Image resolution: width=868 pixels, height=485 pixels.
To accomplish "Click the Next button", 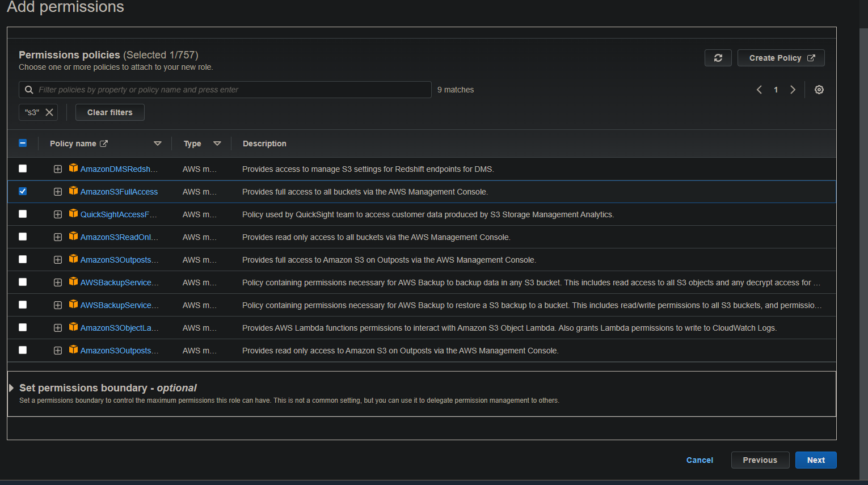I will coord(816,460).
